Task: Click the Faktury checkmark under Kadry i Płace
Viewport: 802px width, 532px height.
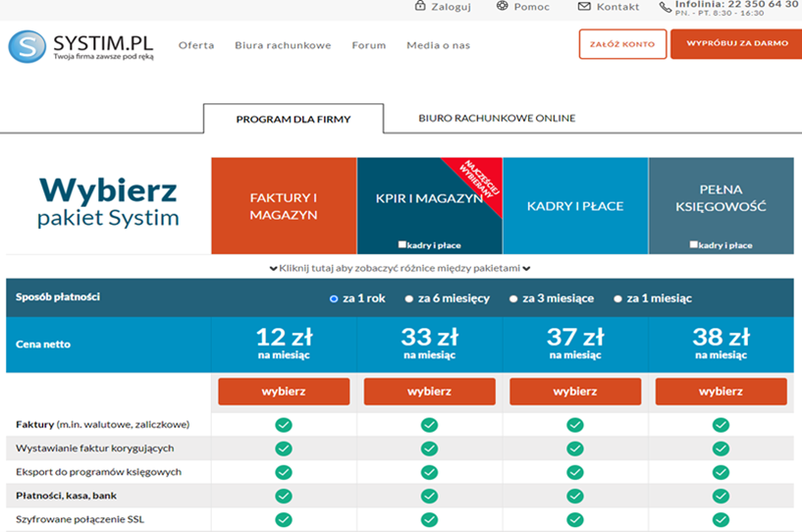Action: tap(575, 425)
